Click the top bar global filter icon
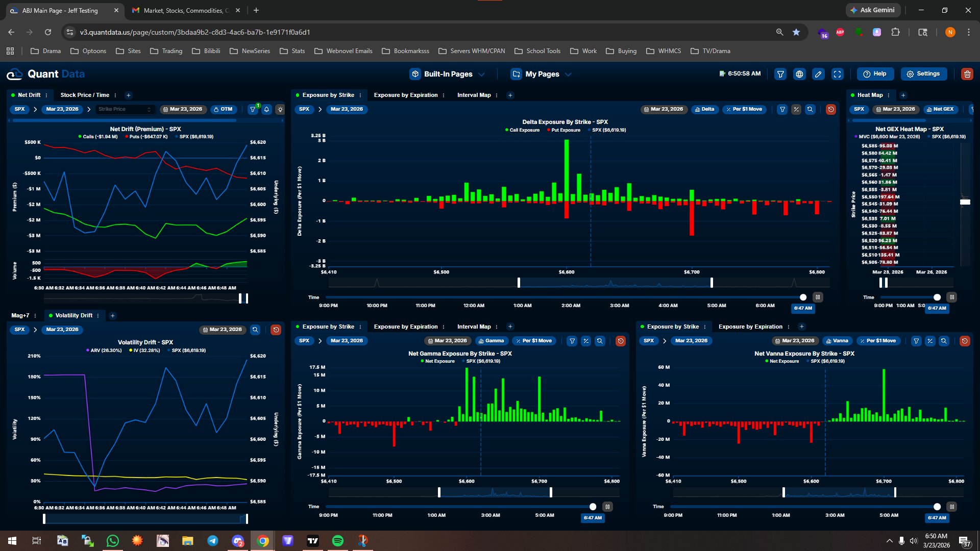This screenshot has width=980, height=551. click(780, 74)
